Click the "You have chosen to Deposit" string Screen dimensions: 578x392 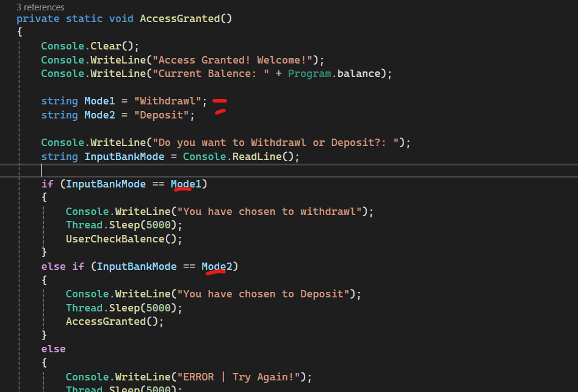(x=263, y=294)
